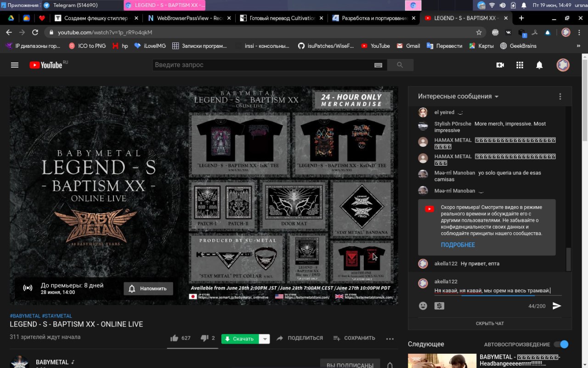588x368 pixels.
Task: Click the live chat scrollbar
Action: pyautogui.click(x=569, y=260)
